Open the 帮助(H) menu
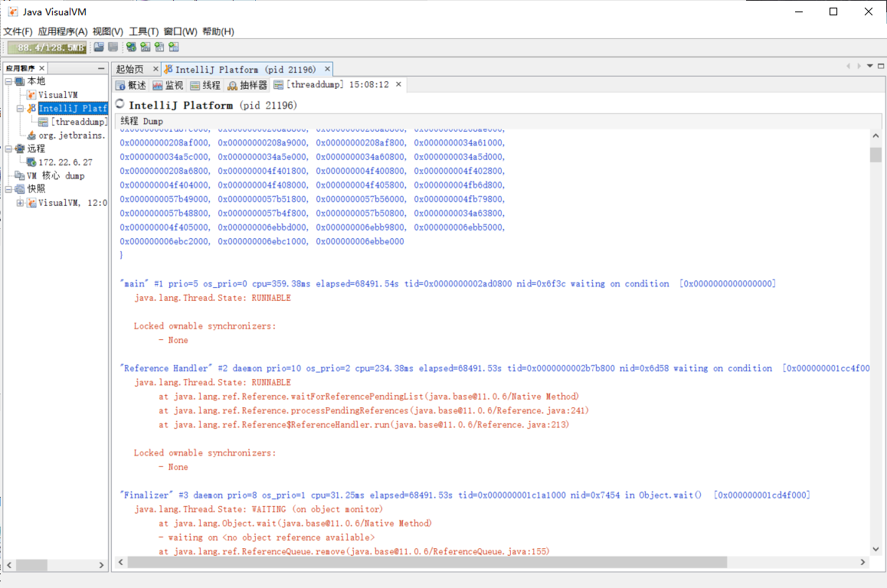Screen dimensions: 887x588 [218, 31]
